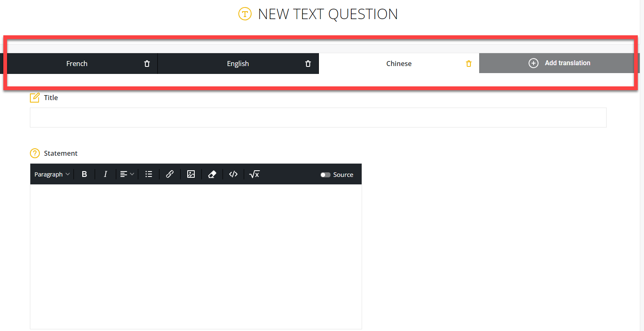The width and height of the screenshot is (644, 331).
Task: Open the Paragraph style dropdown
Action: tap(52, 174)
